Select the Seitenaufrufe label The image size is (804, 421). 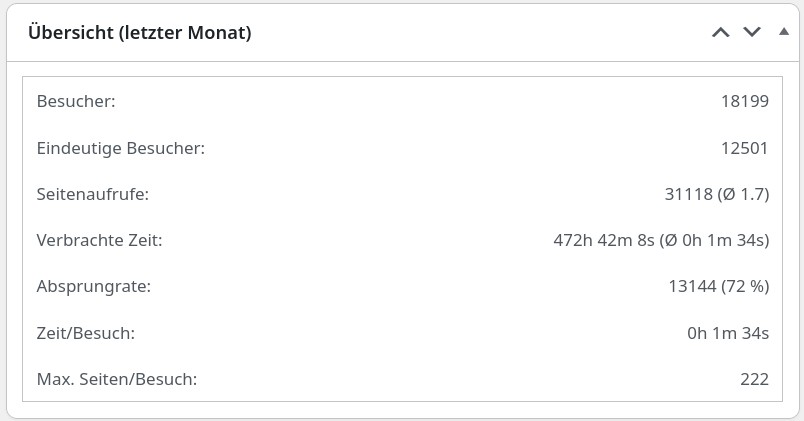93,194
